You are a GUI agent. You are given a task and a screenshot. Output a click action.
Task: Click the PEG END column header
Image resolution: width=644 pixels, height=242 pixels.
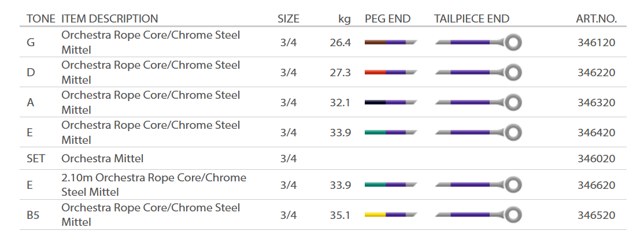pyautogui.click(x=387, y=19)
